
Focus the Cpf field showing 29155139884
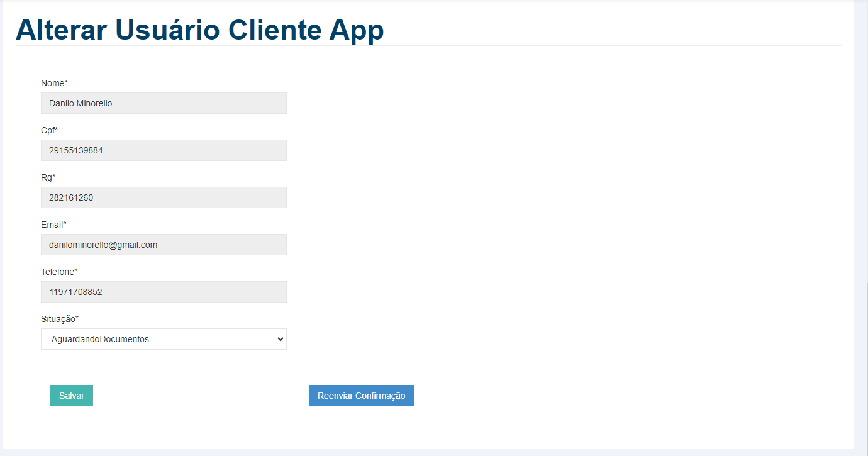pyautogui.click(x=164, y=150)
